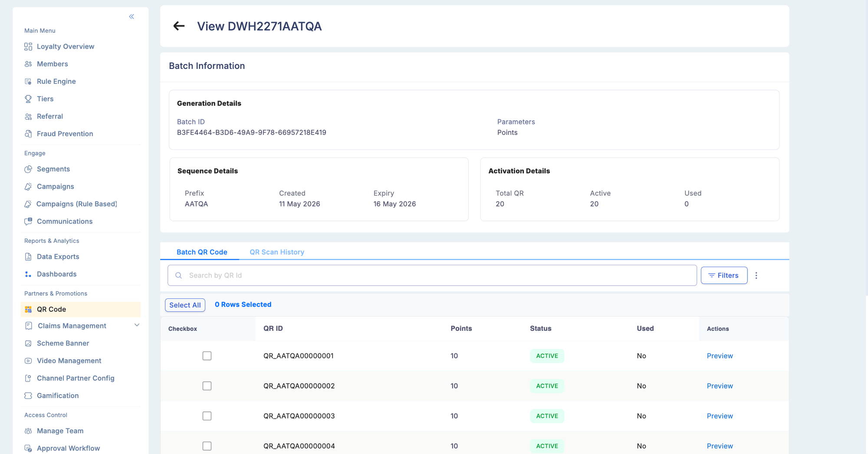This screenshot has height=454, width=868.
Task: Switch to Batch QR Code tab
Action: (x=202, y=252)
